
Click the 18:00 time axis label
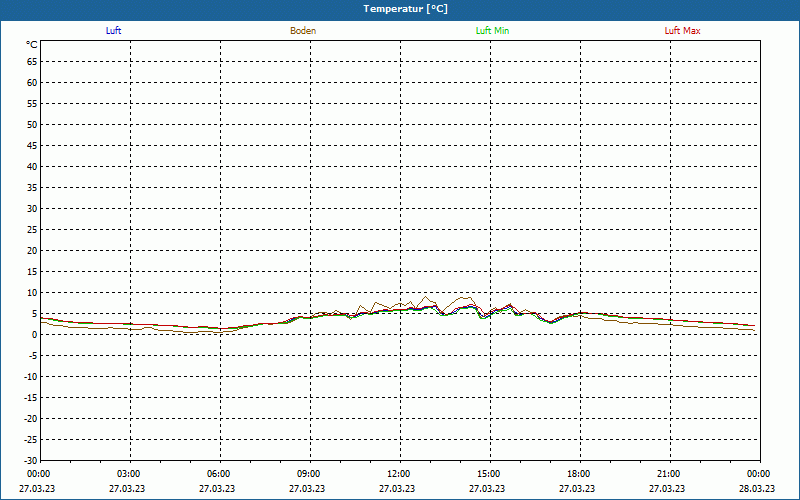click(579, 474)
